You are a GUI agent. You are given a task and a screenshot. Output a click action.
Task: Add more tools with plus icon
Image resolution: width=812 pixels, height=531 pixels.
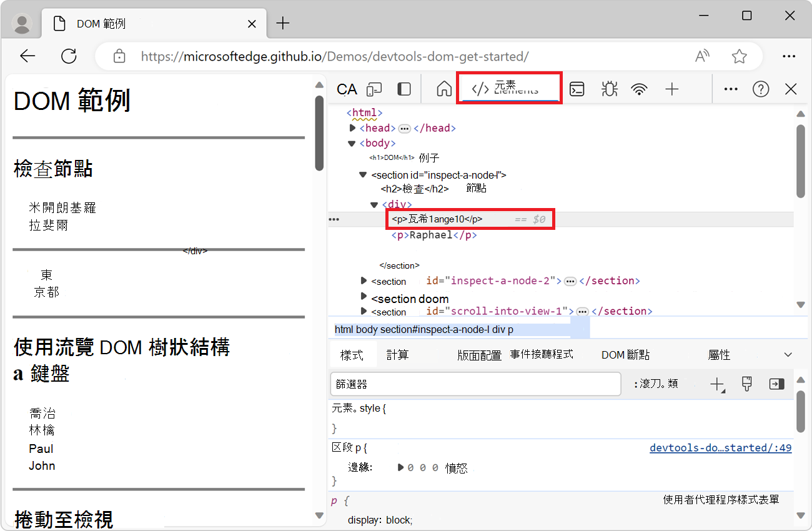[671, 89]
